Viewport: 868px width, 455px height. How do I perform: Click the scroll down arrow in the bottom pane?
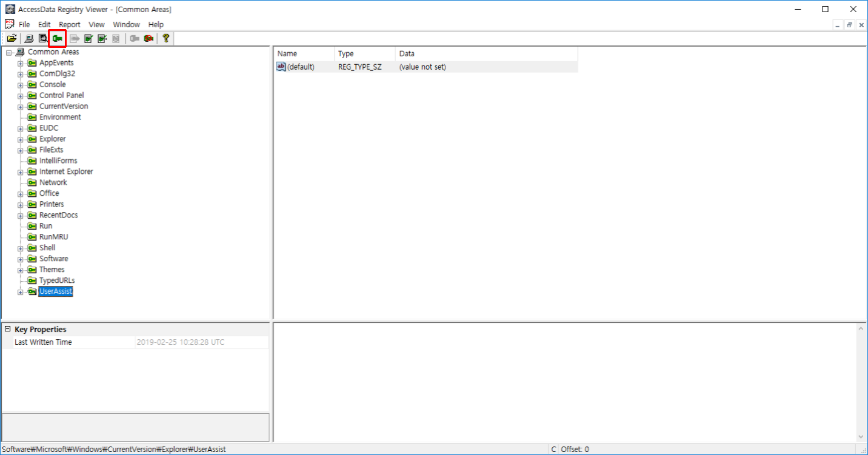[861, 436]
